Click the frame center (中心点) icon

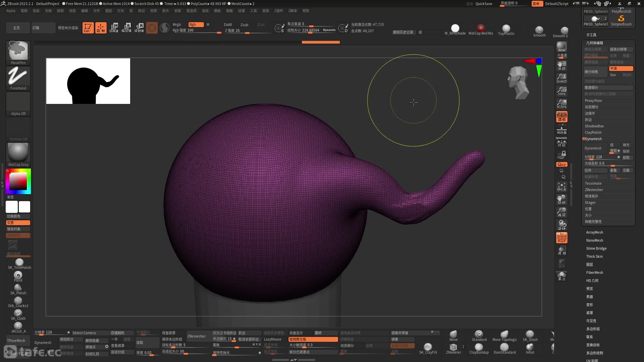[562, 187]
